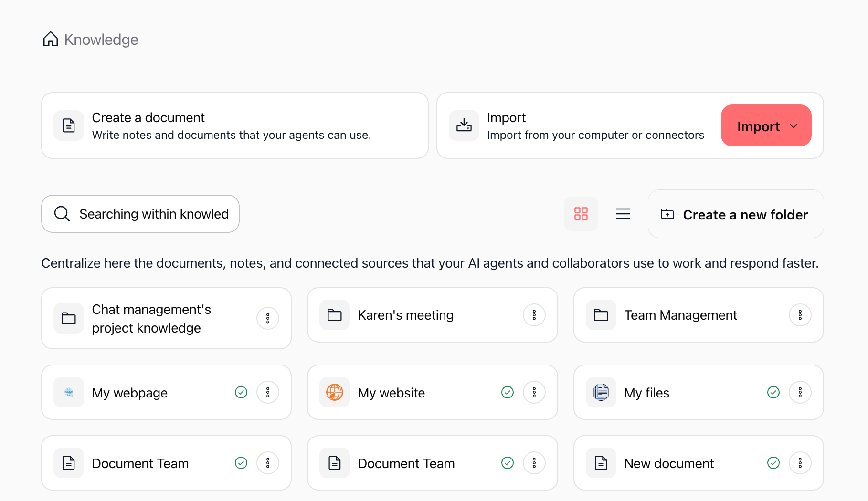
Task: Open more options for Karen's meeting
Action: tap(534, 315)
